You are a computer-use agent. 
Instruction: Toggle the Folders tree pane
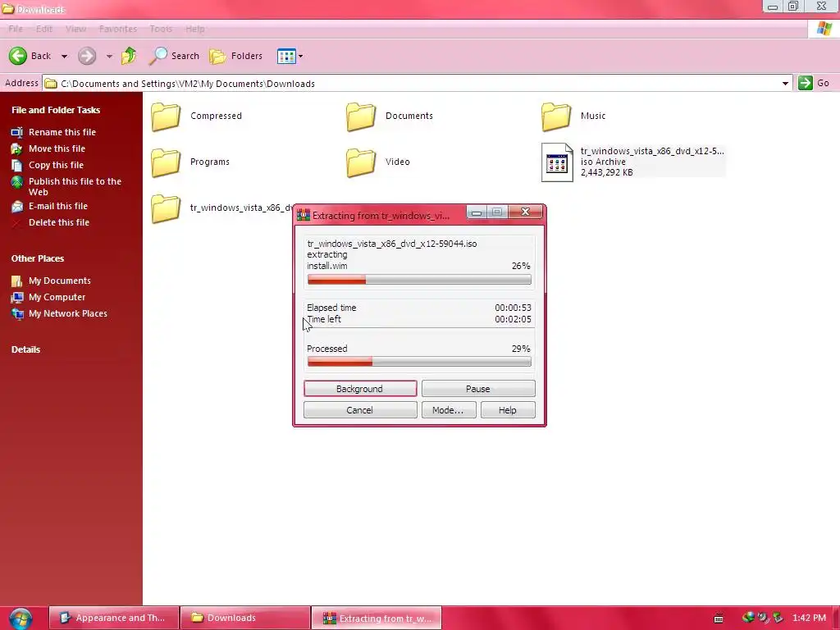click(235, 56)
